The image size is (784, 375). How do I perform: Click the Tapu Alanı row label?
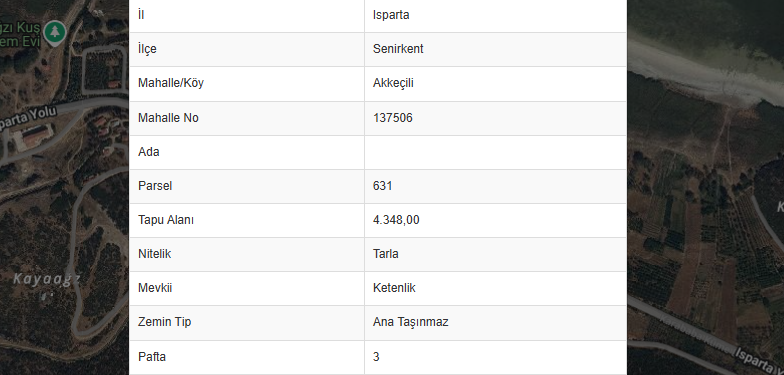click(x=166, y=220)
